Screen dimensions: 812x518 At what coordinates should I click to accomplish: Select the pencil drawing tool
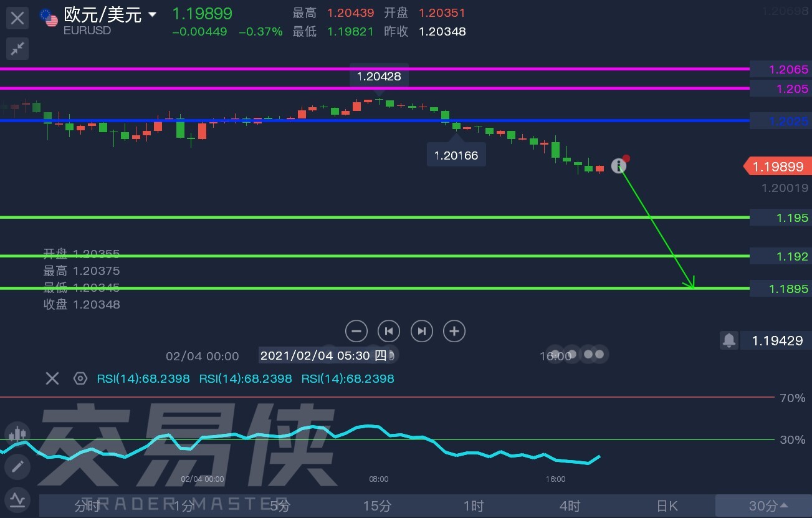[x=17, y=466]
